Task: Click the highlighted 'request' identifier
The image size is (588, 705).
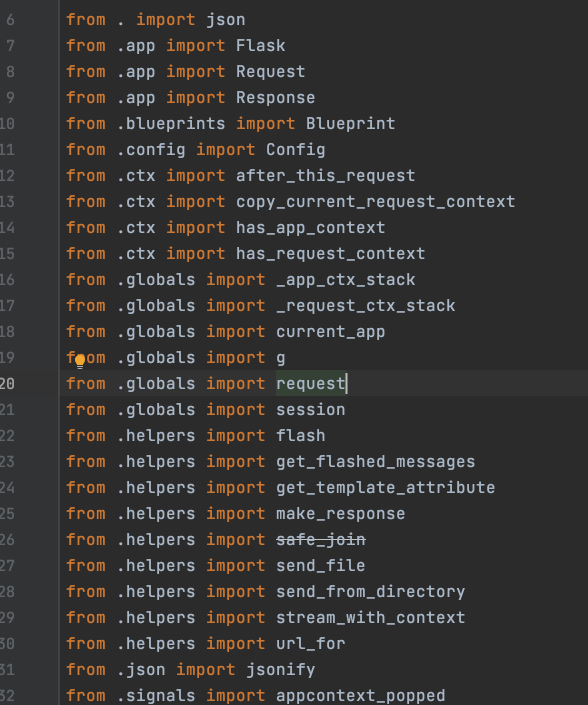Action: (x=310, y=383)
